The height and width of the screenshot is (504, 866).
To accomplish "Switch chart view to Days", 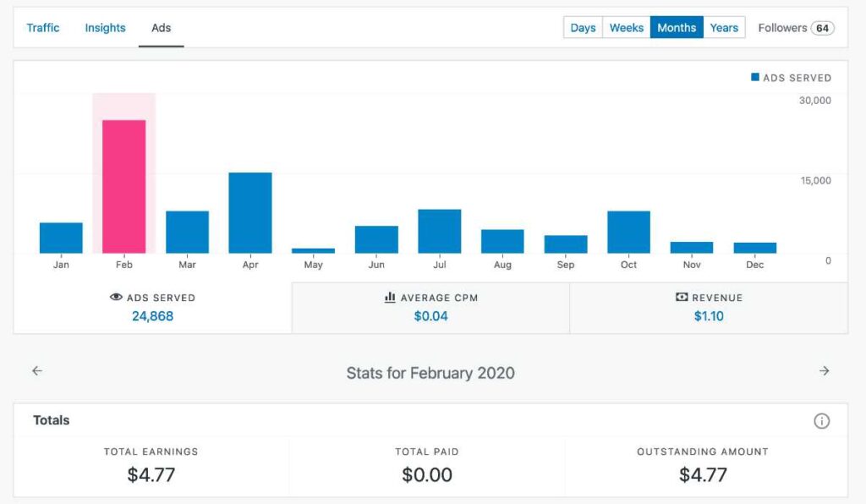I will click(583, 28).
